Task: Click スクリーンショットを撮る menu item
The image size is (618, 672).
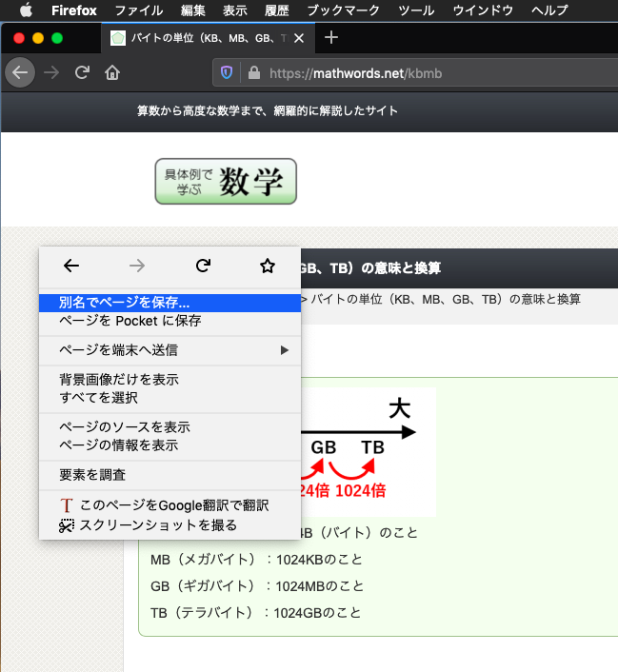Action: (158, 524)
